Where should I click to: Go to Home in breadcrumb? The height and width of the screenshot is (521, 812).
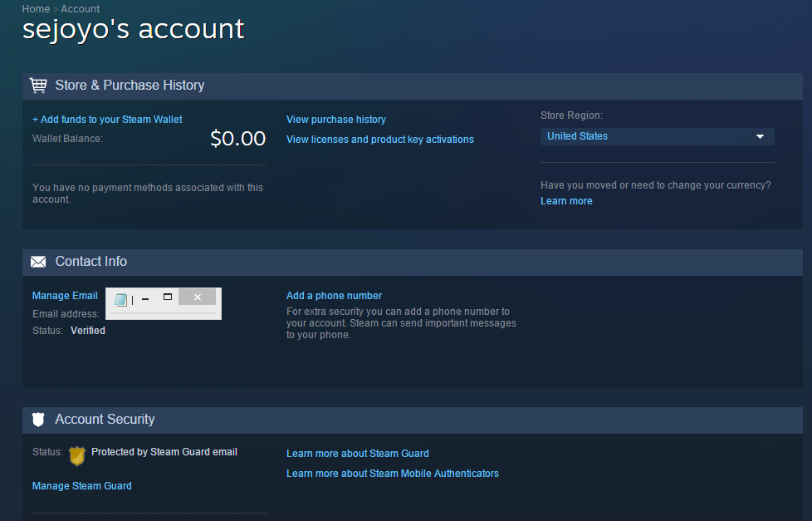(x=36, y=9)
